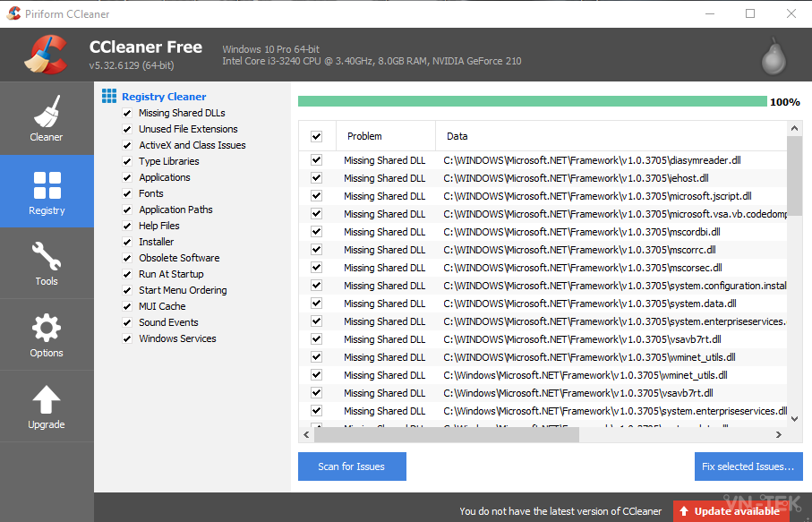
Task: Uncheck the iehost.dll result row
Action: pyautogui.click(x=316, y=178)
